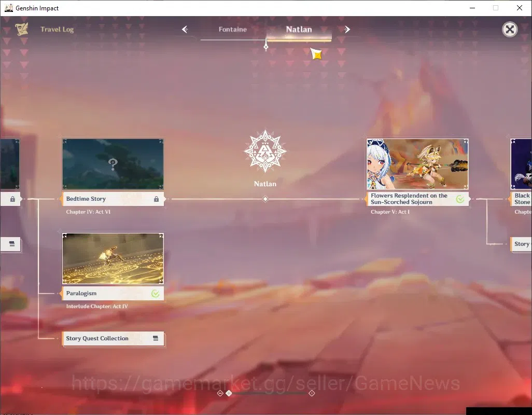Click the Paralogism quest thumbnail image

(113, 258)
